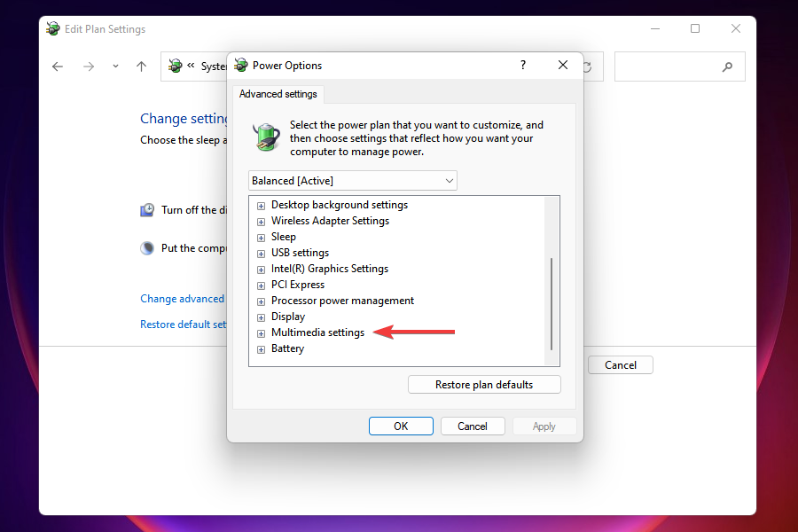798x532 pixels.
Task: Expand the Display plus box
Action: pos(261,317)
